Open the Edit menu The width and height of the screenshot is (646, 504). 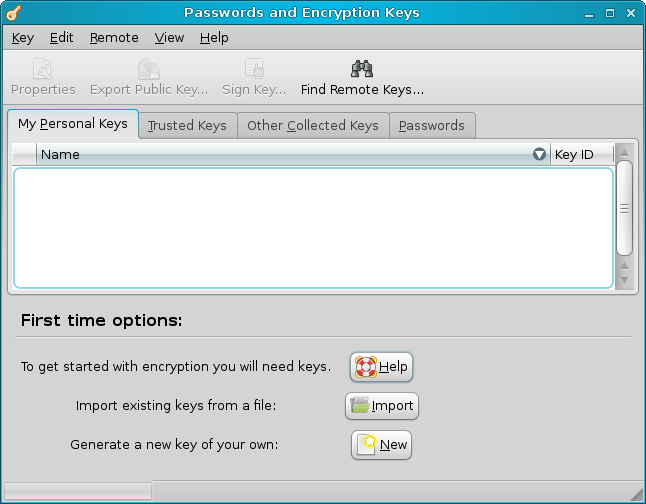pos(62,38)
